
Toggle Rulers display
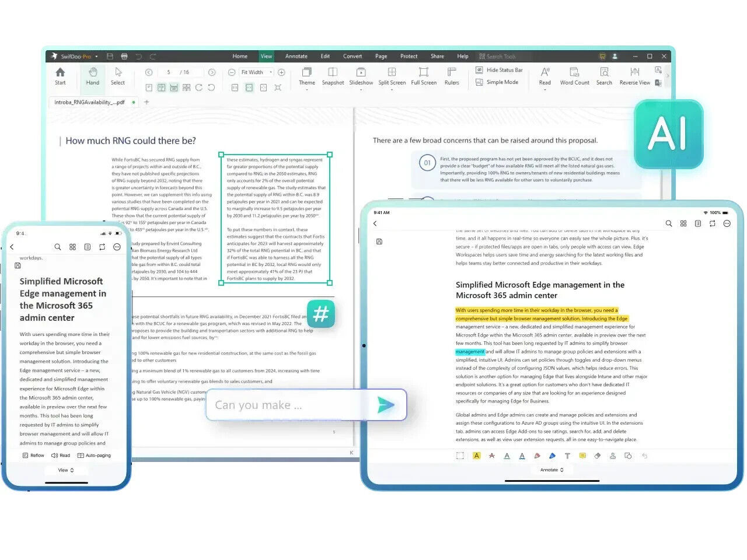[452, 76]
